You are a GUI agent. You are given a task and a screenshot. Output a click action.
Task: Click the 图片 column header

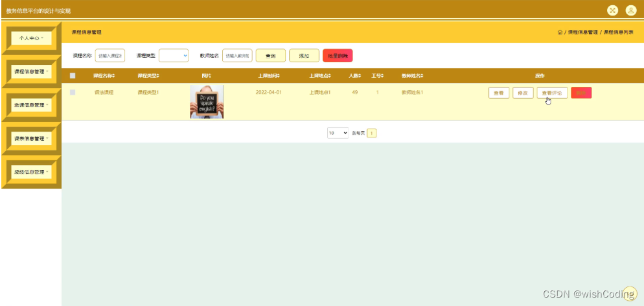click(207, 76)
